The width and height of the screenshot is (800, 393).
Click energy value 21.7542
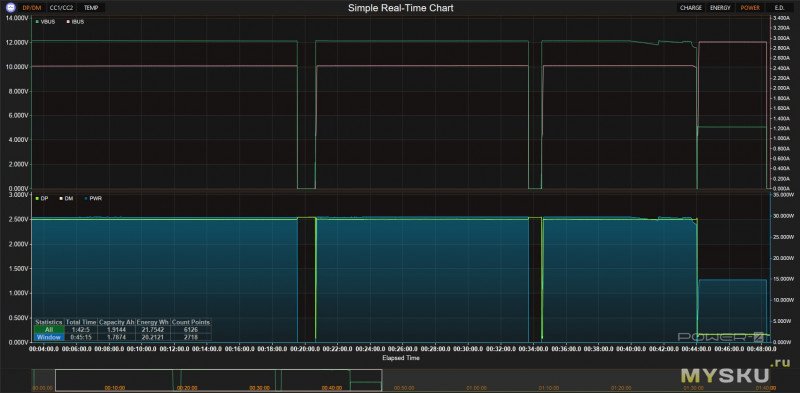(153, 330)
